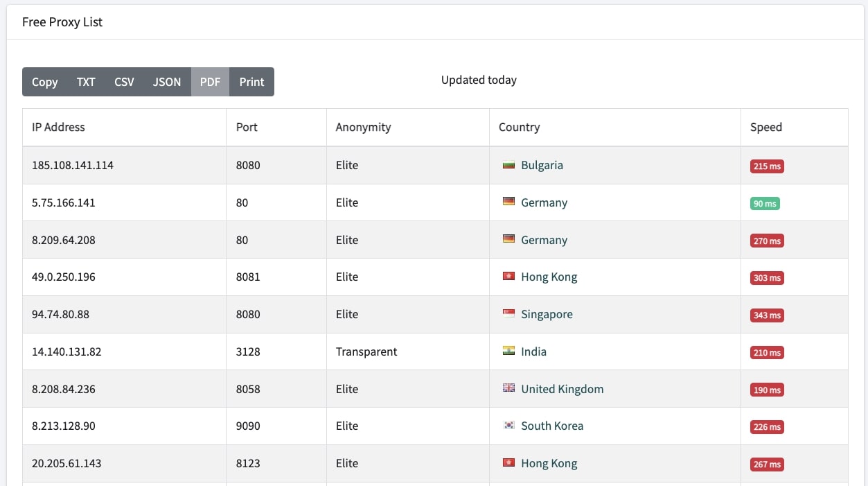
Task: Click the Singapore flag icon
Action: click(508, 315)
